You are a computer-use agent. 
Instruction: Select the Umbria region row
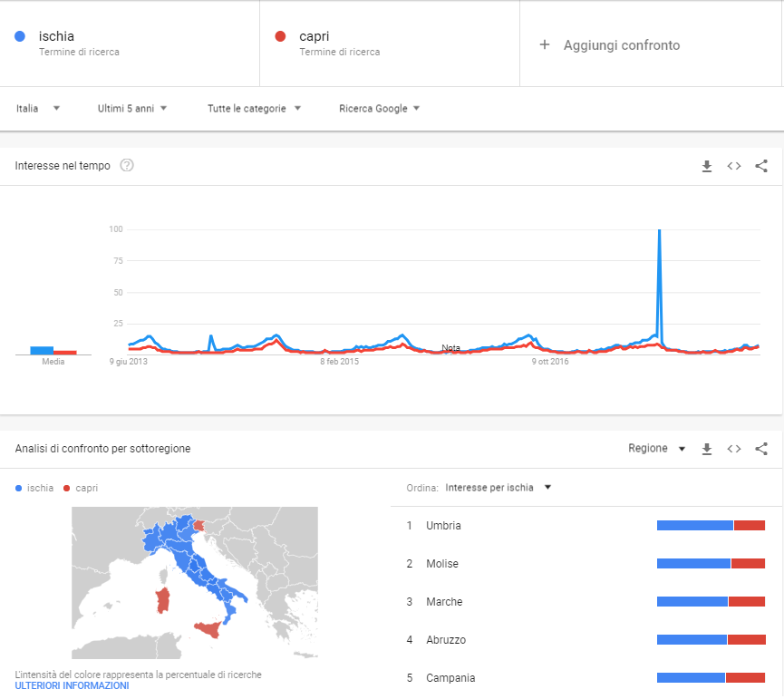click(586, 526)
